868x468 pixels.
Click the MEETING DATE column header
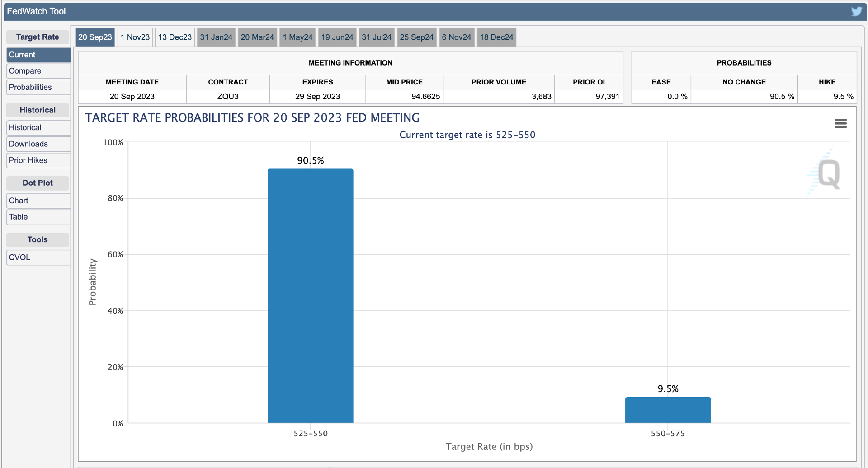pos(132,82)
